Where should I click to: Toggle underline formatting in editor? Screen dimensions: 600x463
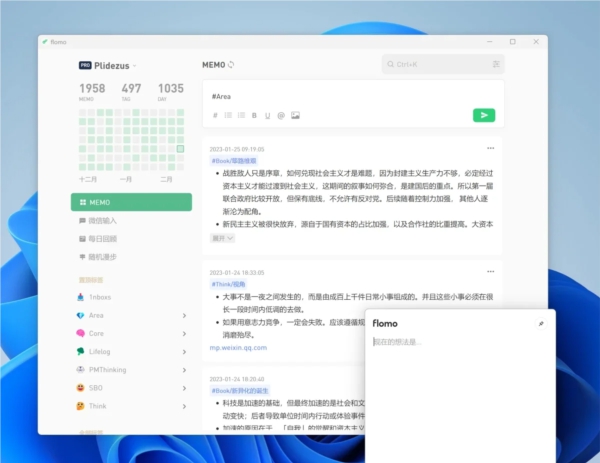tap(267, 115)
